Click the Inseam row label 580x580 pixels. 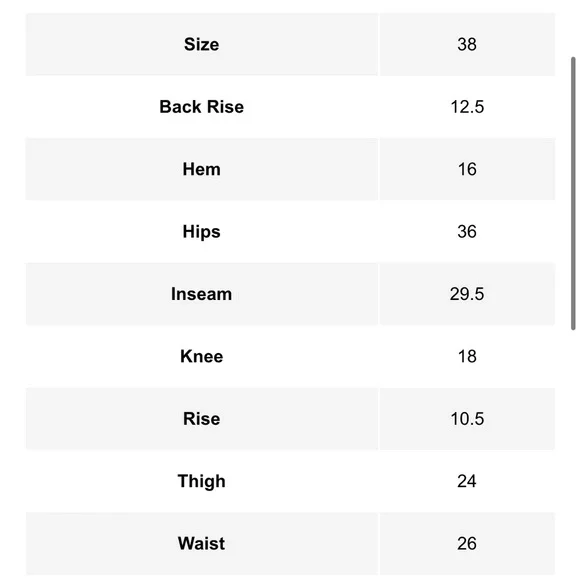click(x=202, y=294)
